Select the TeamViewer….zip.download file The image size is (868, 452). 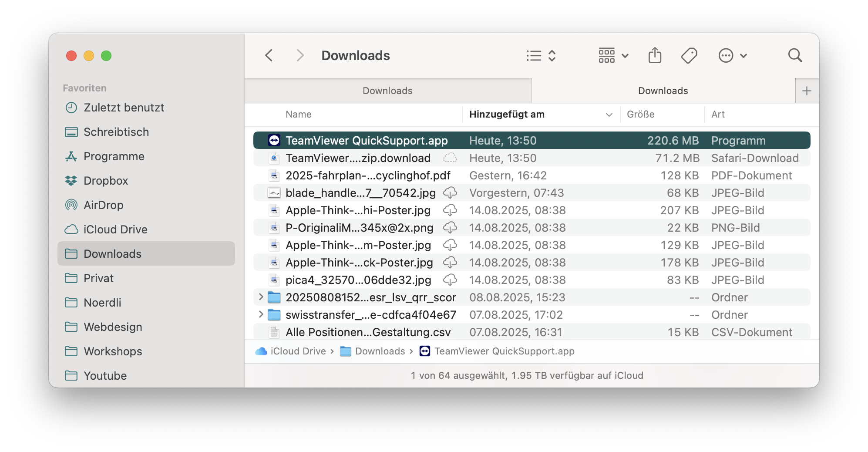pyautogui.click(x=532, y=158)
